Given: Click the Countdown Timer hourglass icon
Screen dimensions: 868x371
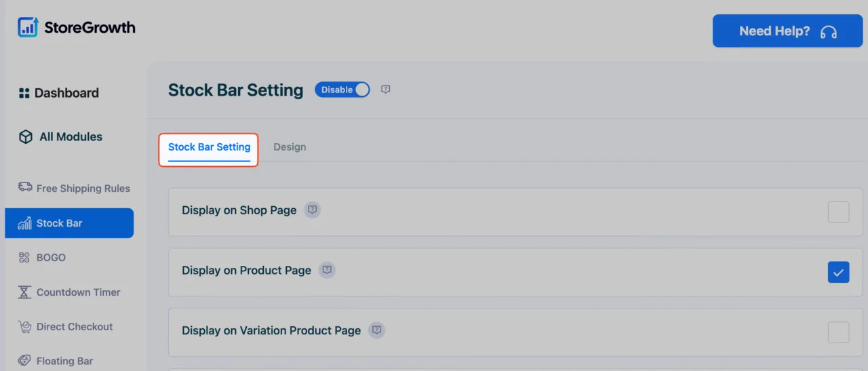Looking at the screenshot, I should tap(25, 292).
